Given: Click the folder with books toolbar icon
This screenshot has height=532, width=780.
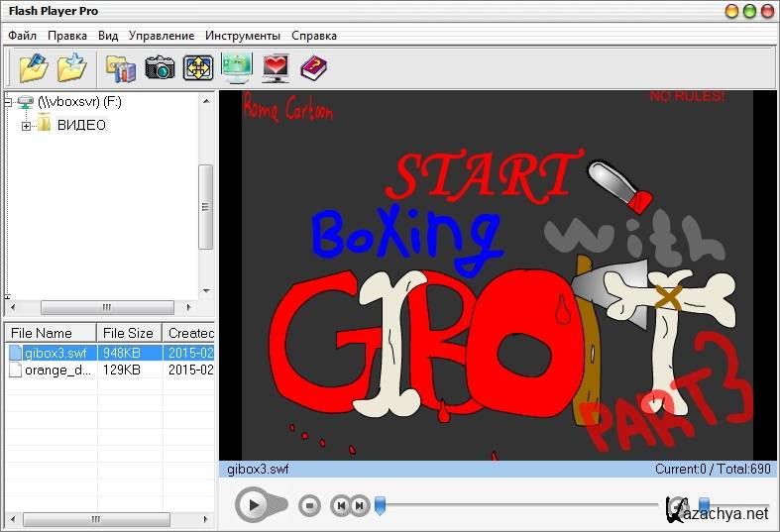Looking at the screenshot, I should tap(121, 67).
